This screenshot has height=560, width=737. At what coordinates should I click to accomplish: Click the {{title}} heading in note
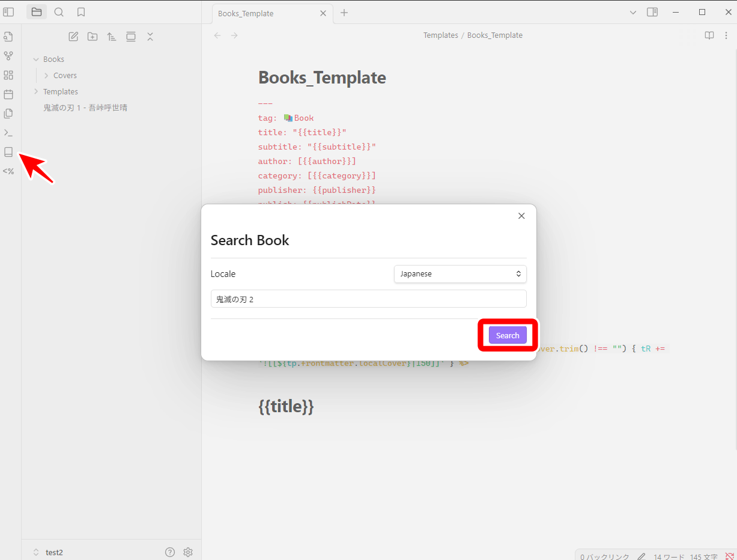click(286, 407)
